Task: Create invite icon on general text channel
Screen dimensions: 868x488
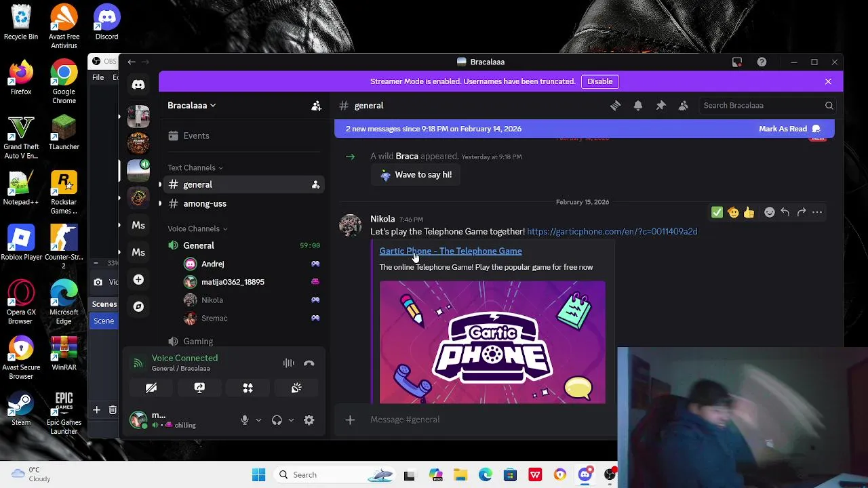Action: 315,184
